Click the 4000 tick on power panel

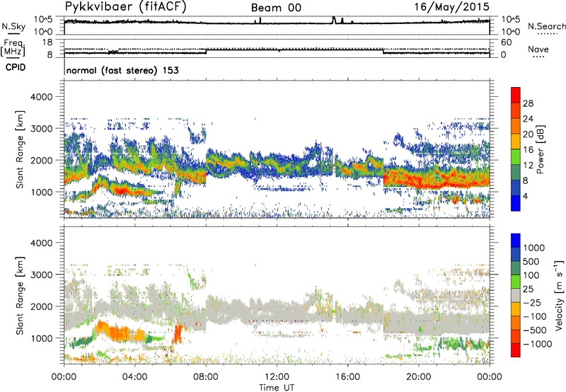coord(41,97)
